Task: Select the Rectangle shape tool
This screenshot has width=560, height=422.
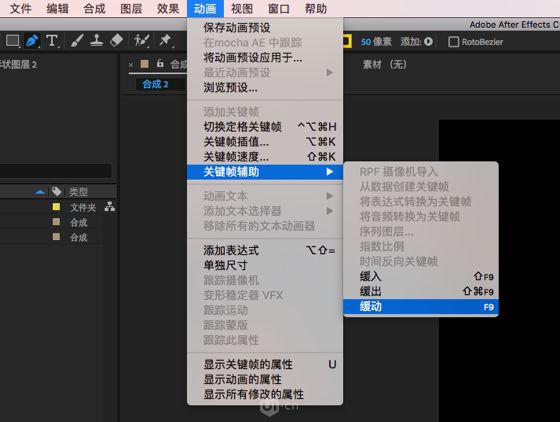Action: [x=12, y=41]
